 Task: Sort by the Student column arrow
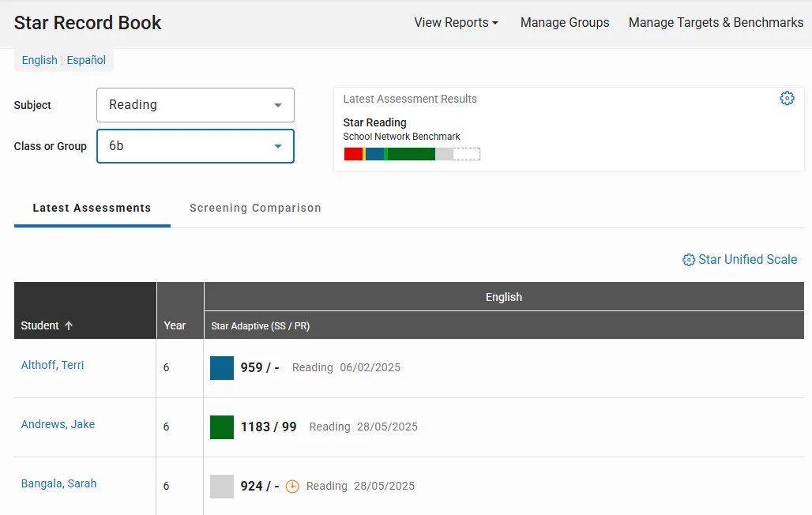[69, 325]
